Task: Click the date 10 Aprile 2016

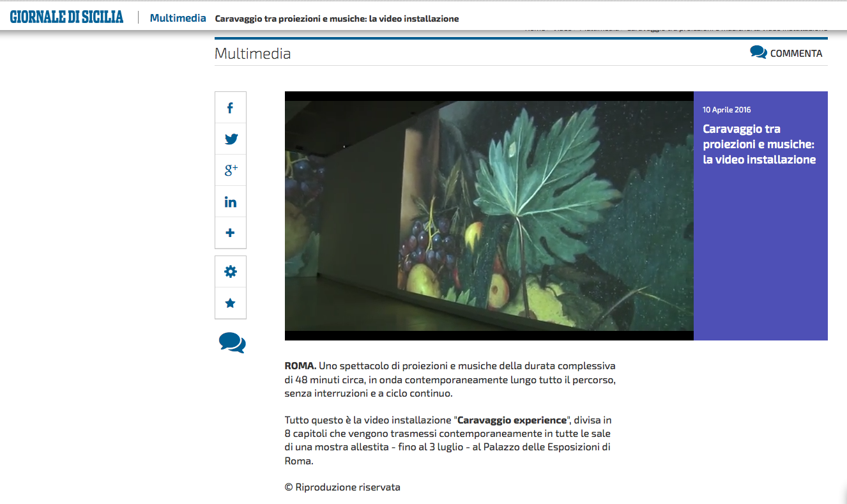Action: (726, 110)
